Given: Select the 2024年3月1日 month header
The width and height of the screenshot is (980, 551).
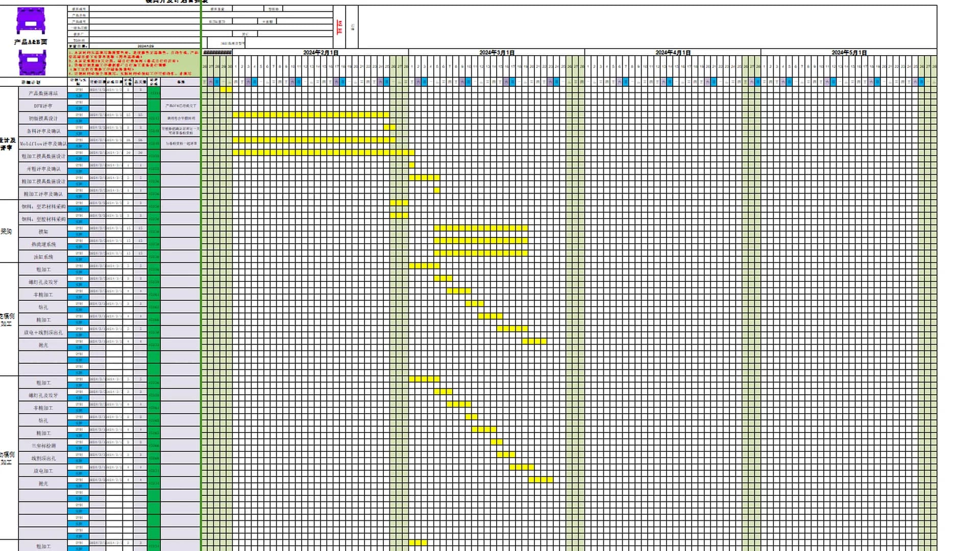Looking at the screenshot, I should pyautogui.click(x=497, y=53).
